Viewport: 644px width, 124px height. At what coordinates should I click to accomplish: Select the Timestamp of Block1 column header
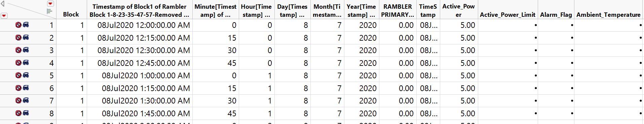click(x=140, y=10)
